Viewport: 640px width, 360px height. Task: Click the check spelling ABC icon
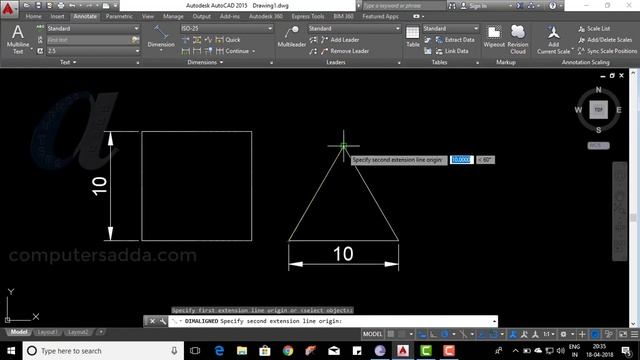40,28
